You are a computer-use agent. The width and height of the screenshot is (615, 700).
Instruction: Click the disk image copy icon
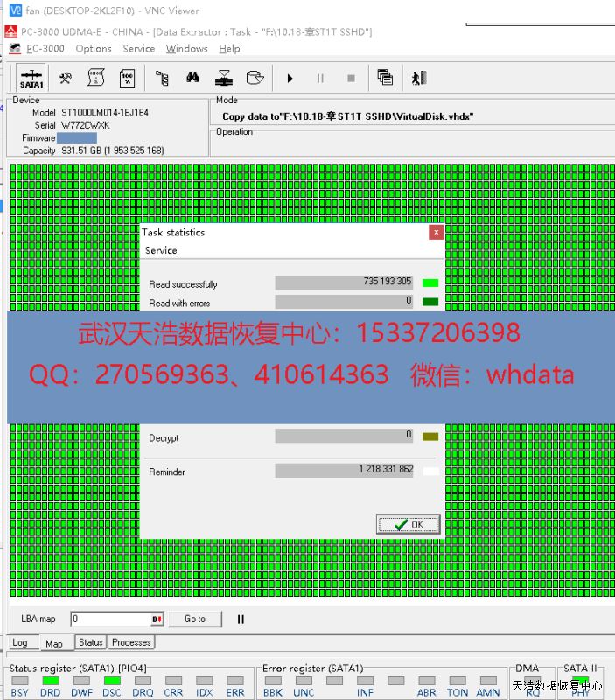(x=255, y=79)
